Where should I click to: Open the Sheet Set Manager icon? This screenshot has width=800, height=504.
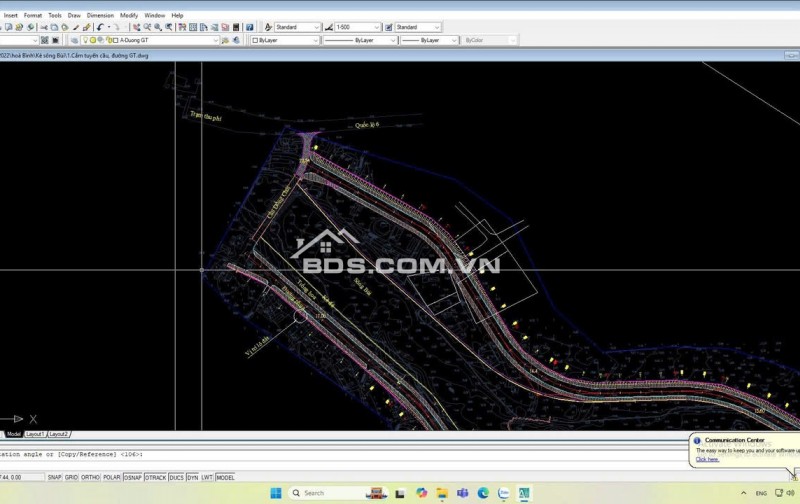pos(214,27)
